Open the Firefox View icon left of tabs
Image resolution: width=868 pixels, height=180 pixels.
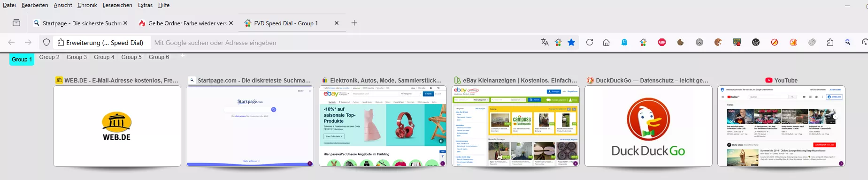click(16, 23)
